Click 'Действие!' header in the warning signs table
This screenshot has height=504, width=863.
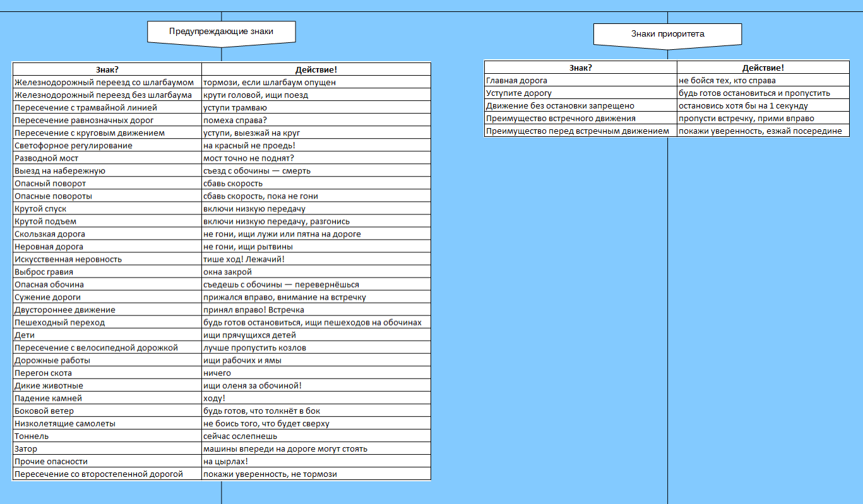coord(316,69)
